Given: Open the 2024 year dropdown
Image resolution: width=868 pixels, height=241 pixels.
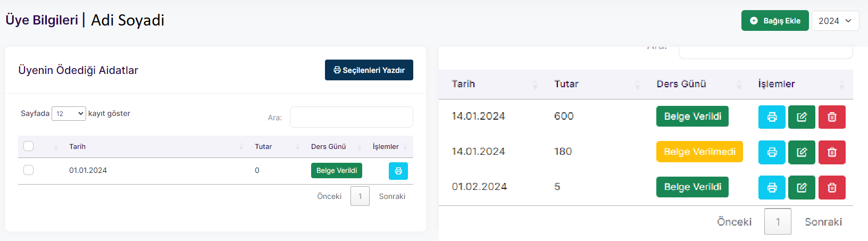Looking at the screenshot, I should point(835,21).
